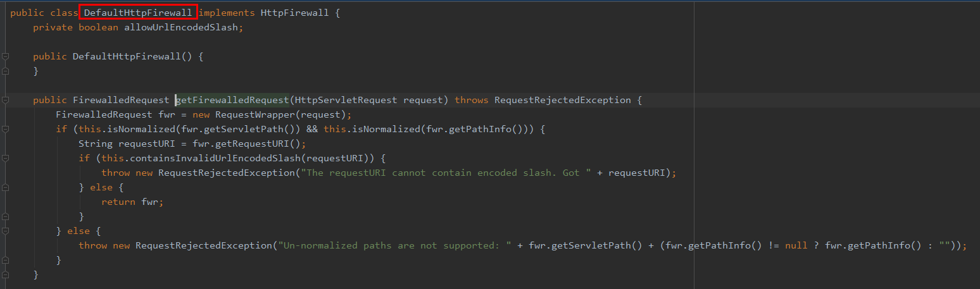Place the caret on the getFirewalledRequest method name
The height and width of the screenshot is (289, 980).
(x=232, y=100)
